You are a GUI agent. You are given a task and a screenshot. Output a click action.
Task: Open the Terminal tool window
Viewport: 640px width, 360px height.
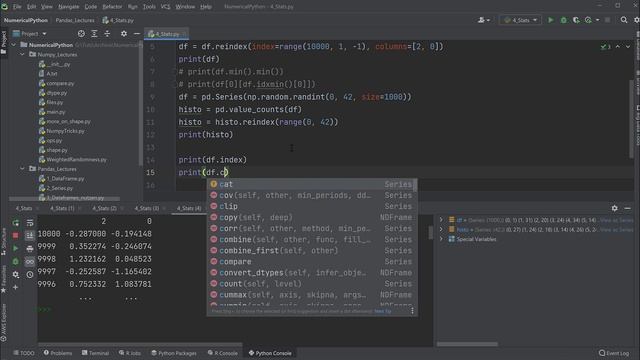pos(95,353)
